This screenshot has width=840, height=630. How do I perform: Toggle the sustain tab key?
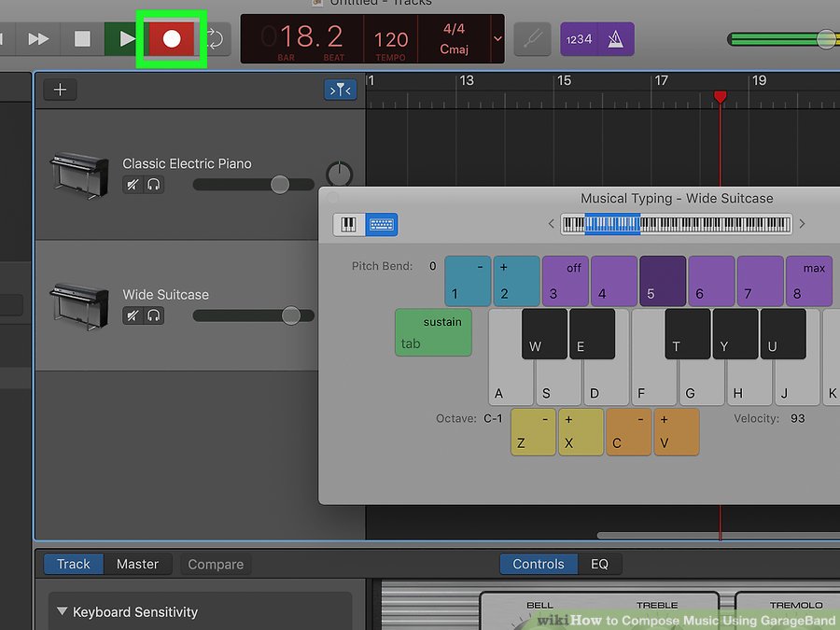[433, 332]
